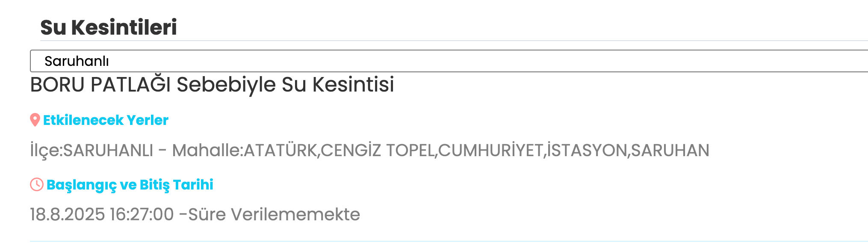Image resolution: width=868 pixels, height=243 pixels.
Task: Click the CUMHURİYET neighborhood name
Action: (x=490, y=151)
